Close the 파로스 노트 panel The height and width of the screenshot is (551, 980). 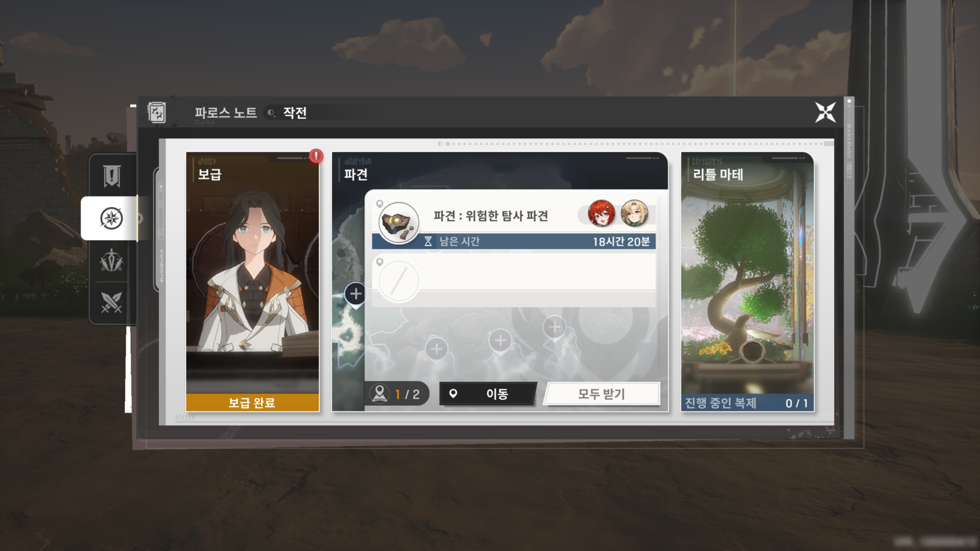coord(825,112)
